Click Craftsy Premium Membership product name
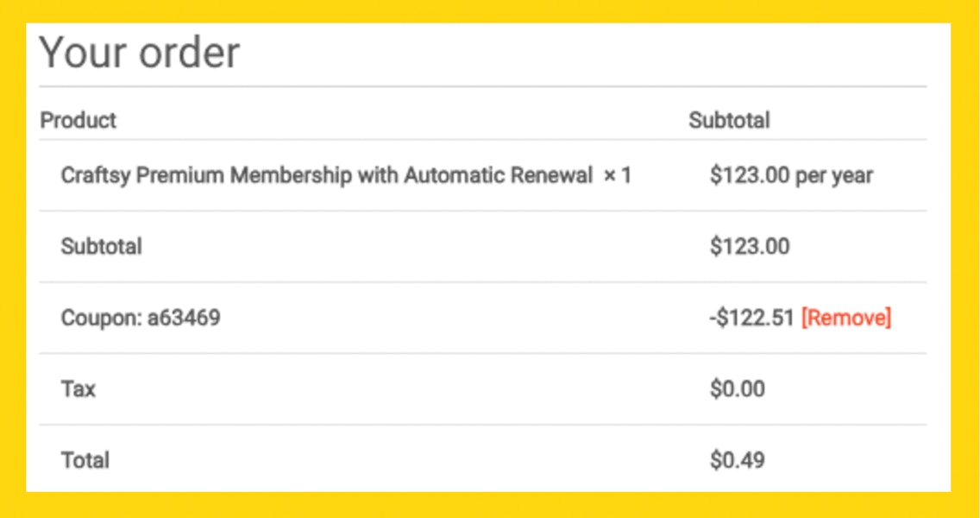The width and height of the screenshot is (980, 518). pos(326,176)
